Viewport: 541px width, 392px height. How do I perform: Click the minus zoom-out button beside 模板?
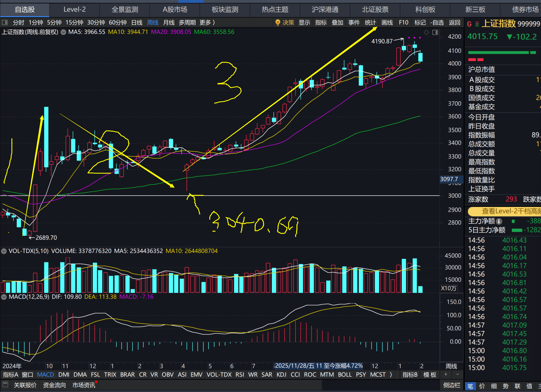click(x=457, y=374)
